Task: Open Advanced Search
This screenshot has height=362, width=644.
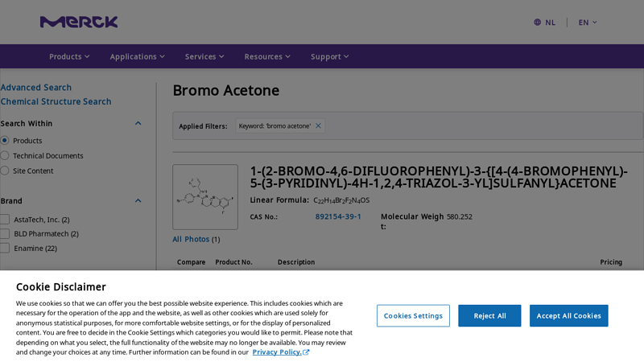Action: tap(36, 88)
